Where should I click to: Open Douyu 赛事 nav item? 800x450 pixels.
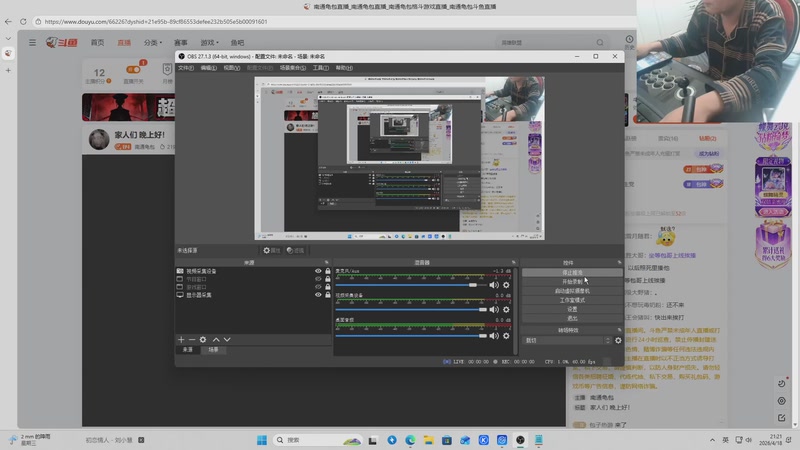pyautogui.click(x=181, y=43)
